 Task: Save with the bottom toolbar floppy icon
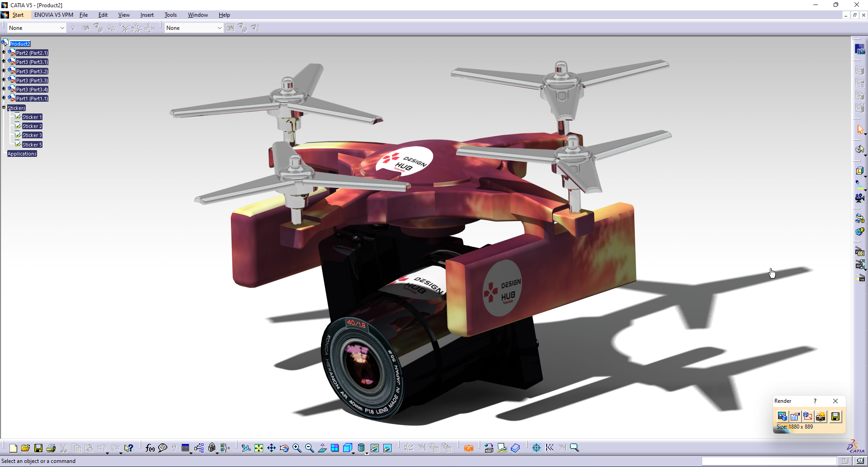[38, 448]
